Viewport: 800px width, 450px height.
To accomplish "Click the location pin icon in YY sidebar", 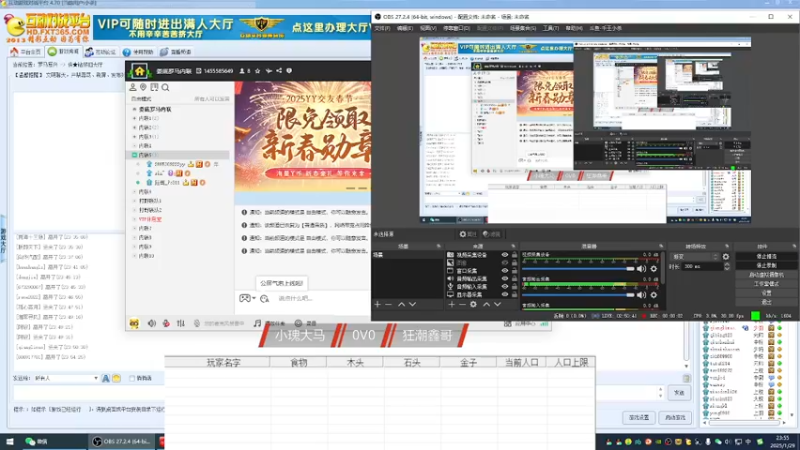I will [x=143, y=88].
